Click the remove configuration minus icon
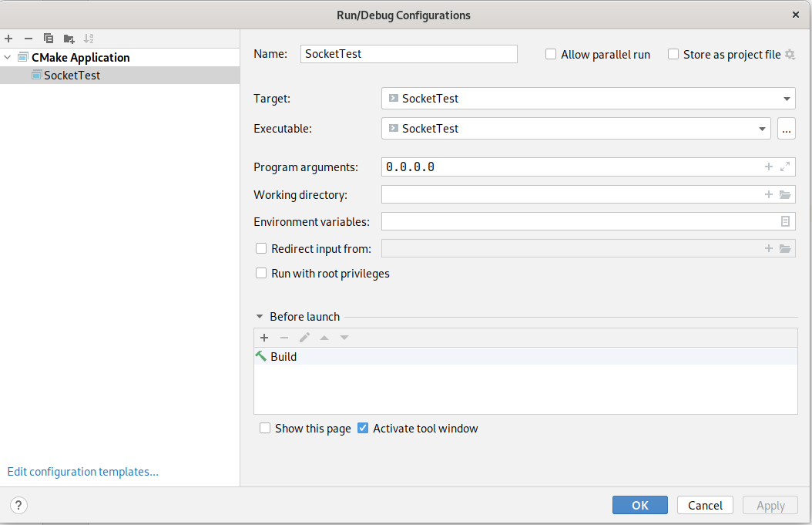 click(29, 39)
